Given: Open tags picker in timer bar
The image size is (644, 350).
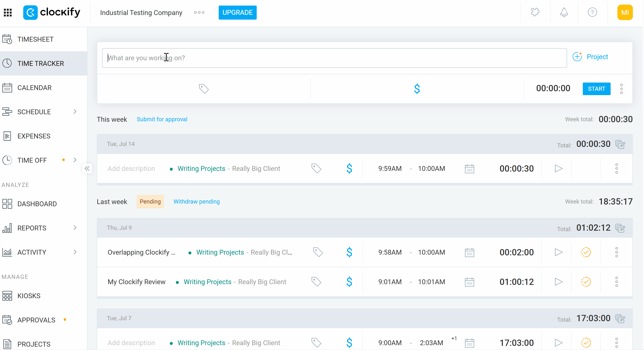Looking at the screenshot, I should point(204,89).
